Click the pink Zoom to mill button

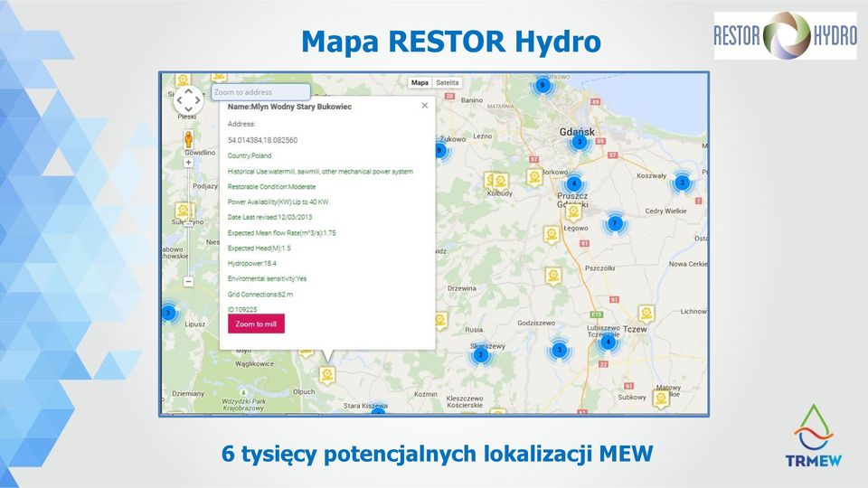pyautogui.click(x=256, y=324)
